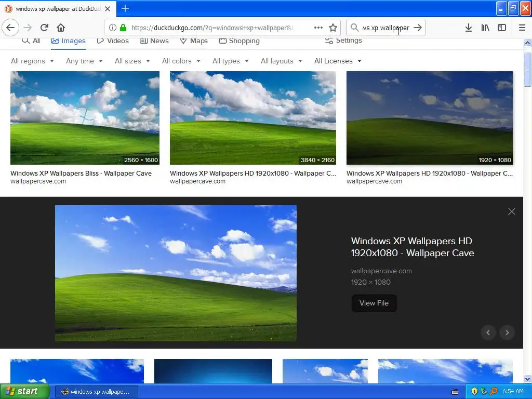Screen dimensions: 532x399
Task: Click the 1920 × 1080 size text in pane
Action: [x=371, y=282]
